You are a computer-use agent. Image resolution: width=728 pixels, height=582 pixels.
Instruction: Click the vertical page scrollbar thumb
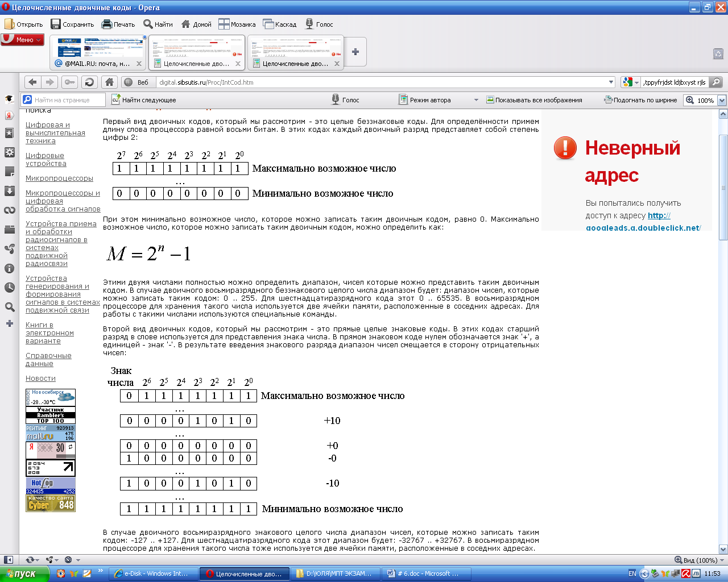(723, 188)
